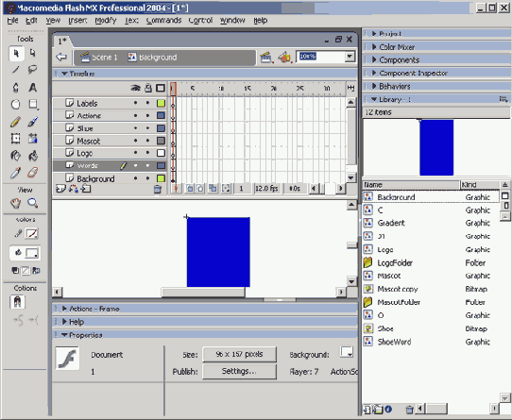The height and width of the screenshot is (420, 512).
Task: Delete layer with timeline trash icon
Action: click(x=158, y=190)
